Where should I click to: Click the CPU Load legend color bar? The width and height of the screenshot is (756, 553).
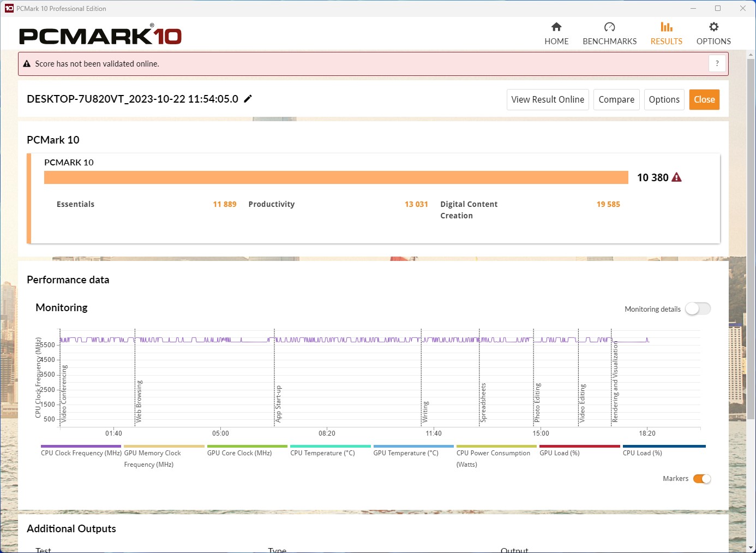point(664,446)
